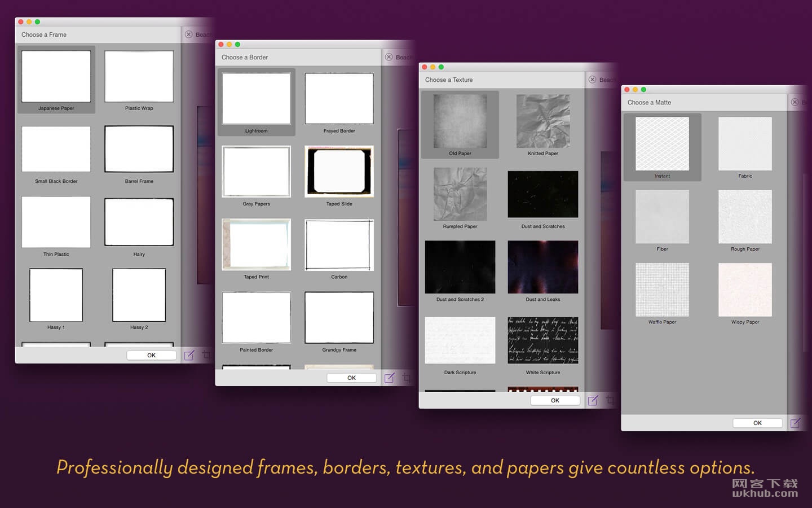Image resolution: width=812 pixels, height=508 pixels.
Task: Choose the Knitted Paper texture
Action: (543, 121)
